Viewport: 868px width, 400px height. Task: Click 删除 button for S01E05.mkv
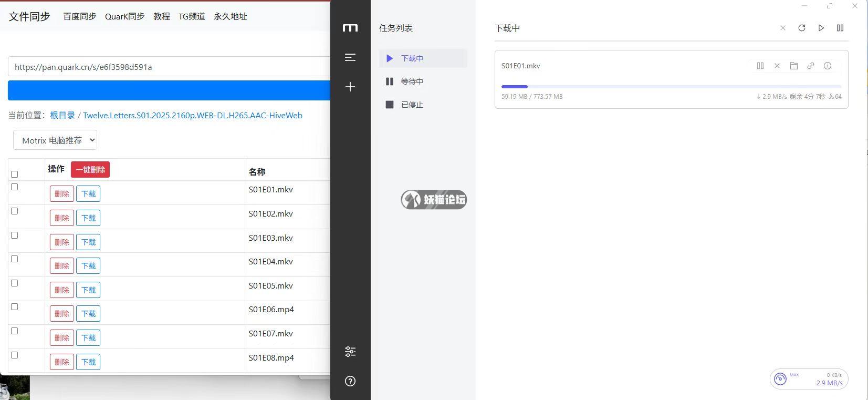62,290
